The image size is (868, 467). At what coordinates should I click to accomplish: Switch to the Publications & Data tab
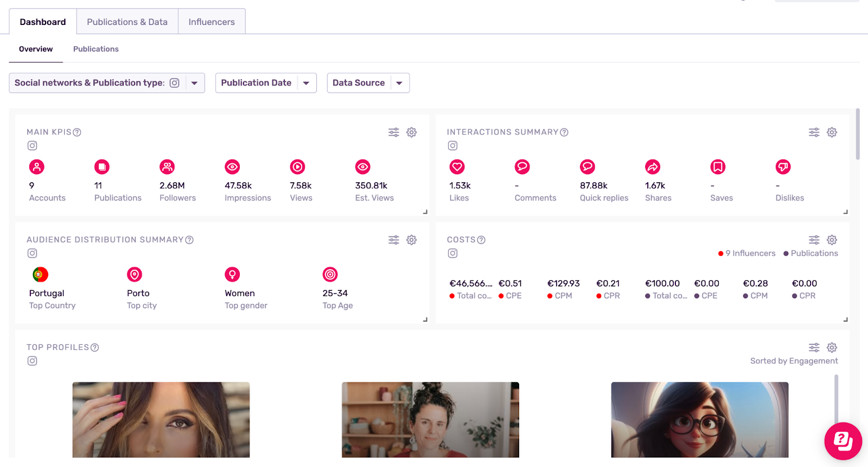[x=127, y=22]
